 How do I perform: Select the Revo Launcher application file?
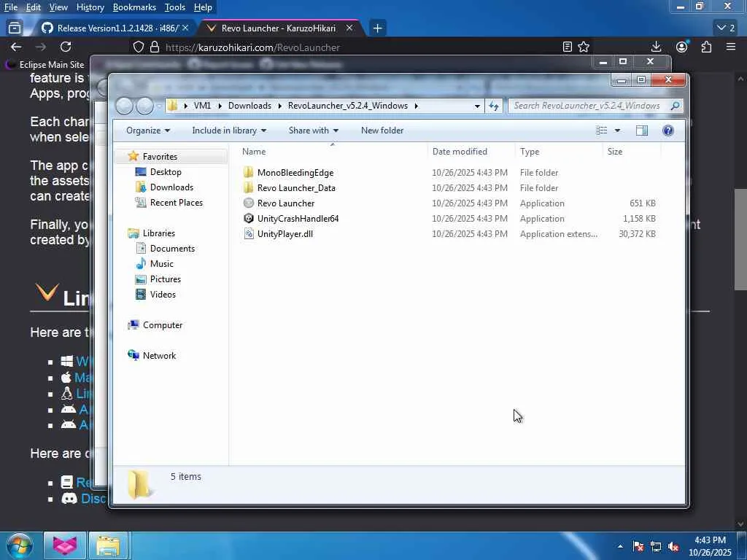pos(285,203)
